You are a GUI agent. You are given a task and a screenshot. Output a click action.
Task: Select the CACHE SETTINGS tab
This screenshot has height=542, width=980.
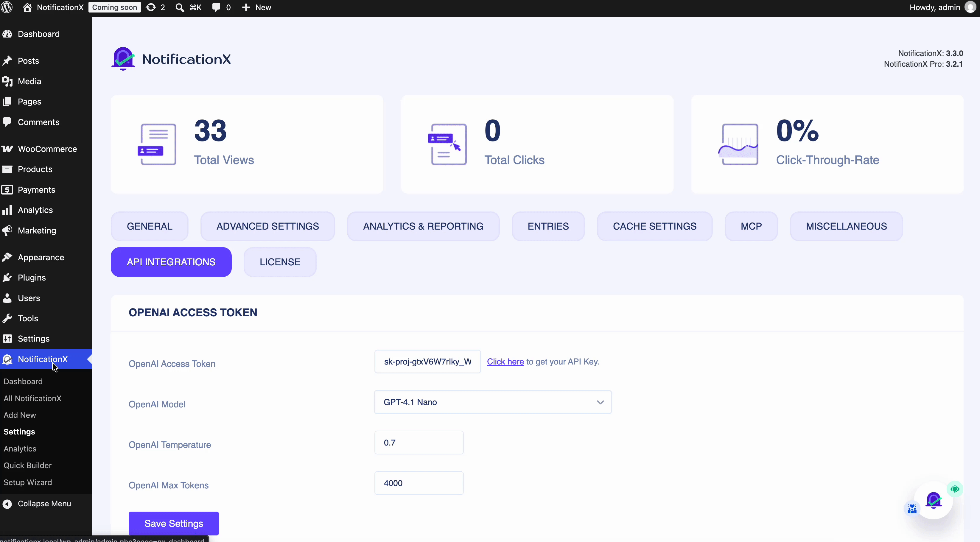point(654,226)
